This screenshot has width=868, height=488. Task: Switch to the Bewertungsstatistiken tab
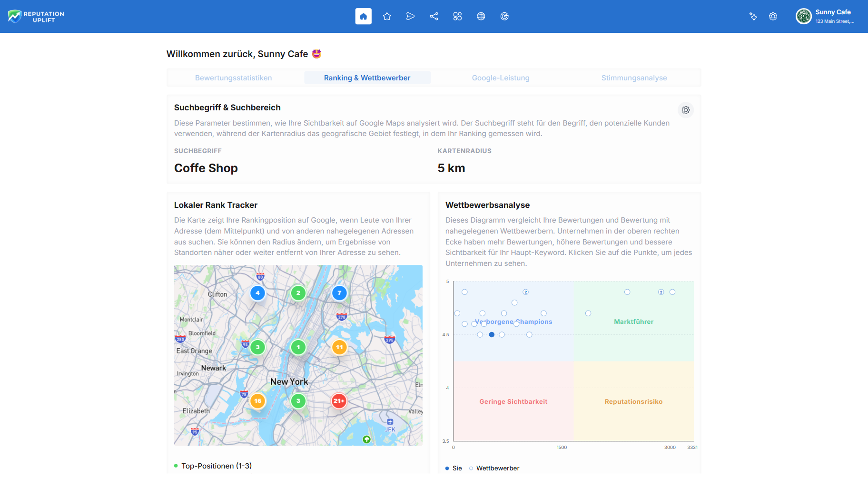point(233,78)
